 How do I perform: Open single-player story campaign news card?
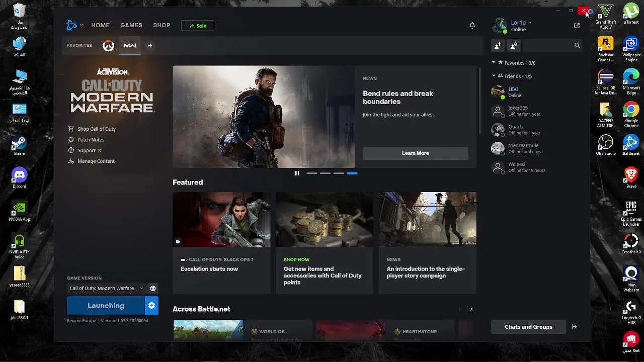[428, 243]
